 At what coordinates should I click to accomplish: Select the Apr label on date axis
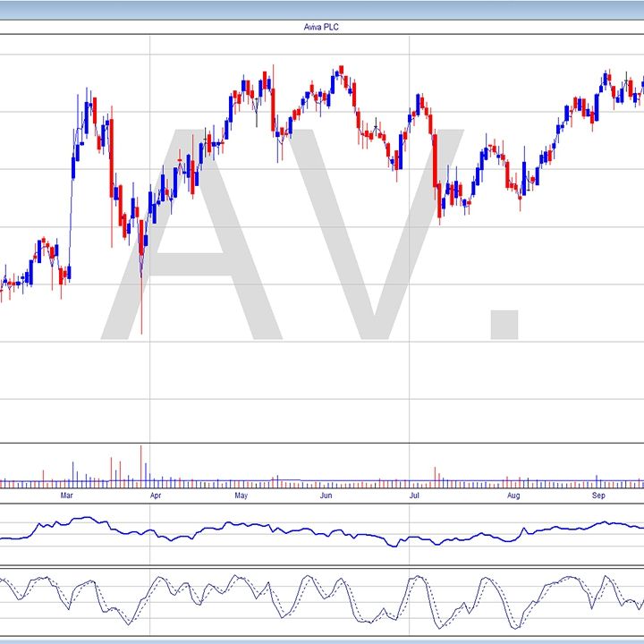[x=156, y=494]
